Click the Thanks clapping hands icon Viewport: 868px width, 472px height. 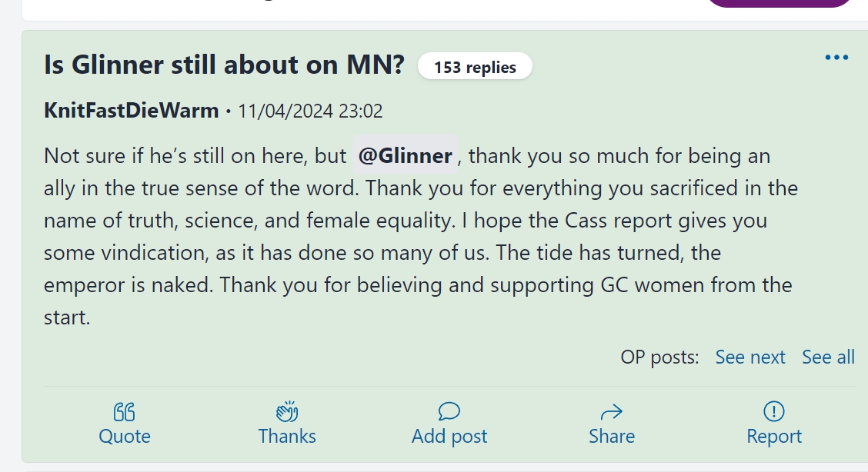pyautogui.click(x=287, y=412)
